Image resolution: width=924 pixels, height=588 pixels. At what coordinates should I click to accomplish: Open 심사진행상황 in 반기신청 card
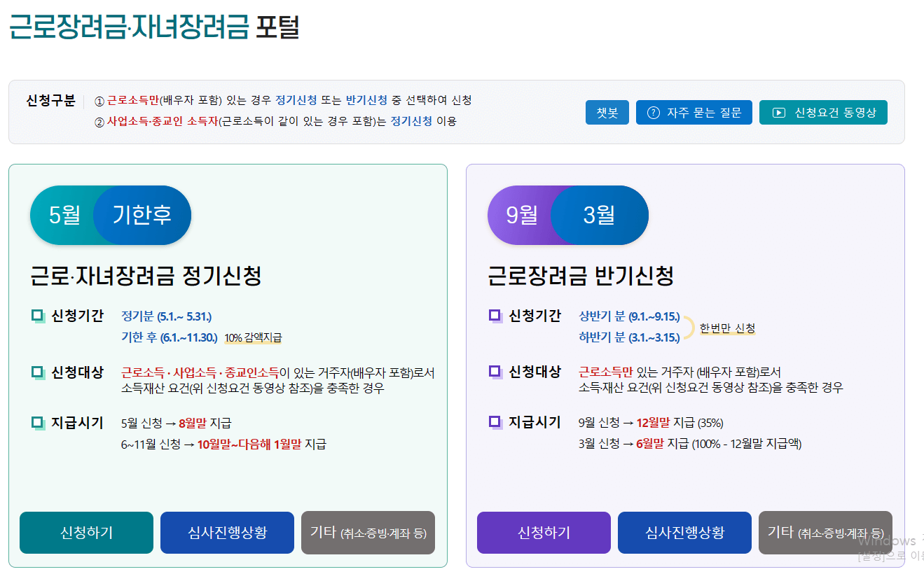coord(684,533)
